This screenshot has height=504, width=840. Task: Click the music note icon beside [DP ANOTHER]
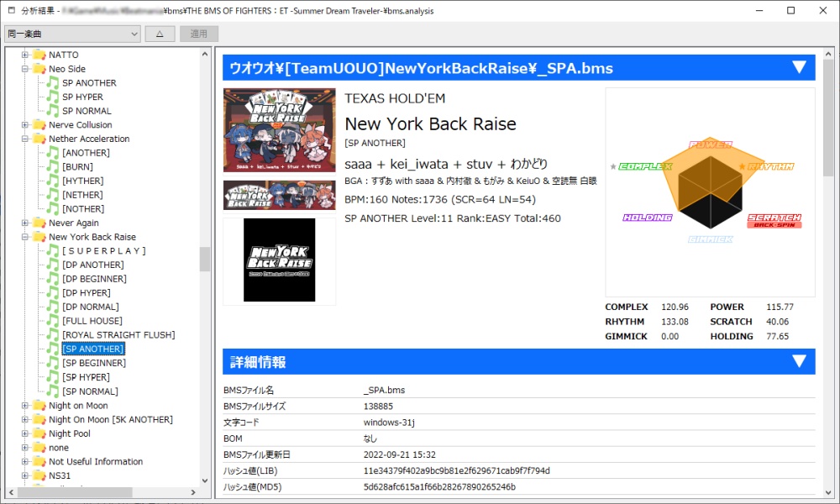(52, 264)
